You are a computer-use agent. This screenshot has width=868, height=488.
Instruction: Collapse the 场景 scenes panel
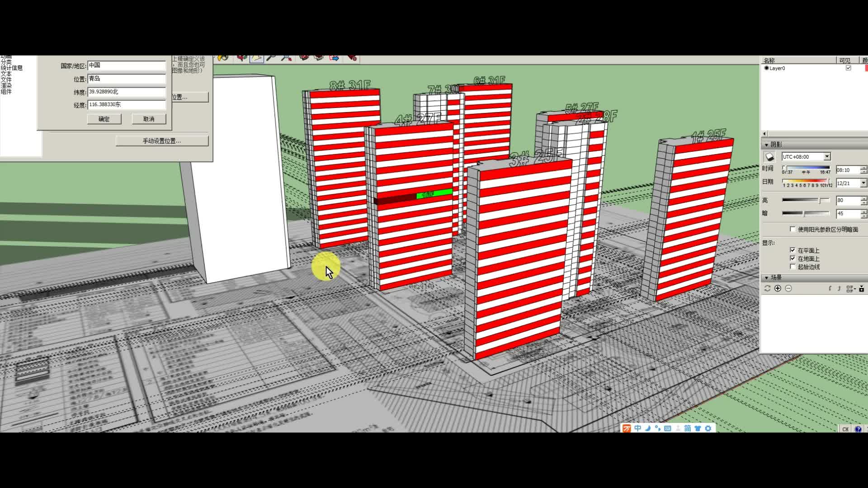pos(767,277)
